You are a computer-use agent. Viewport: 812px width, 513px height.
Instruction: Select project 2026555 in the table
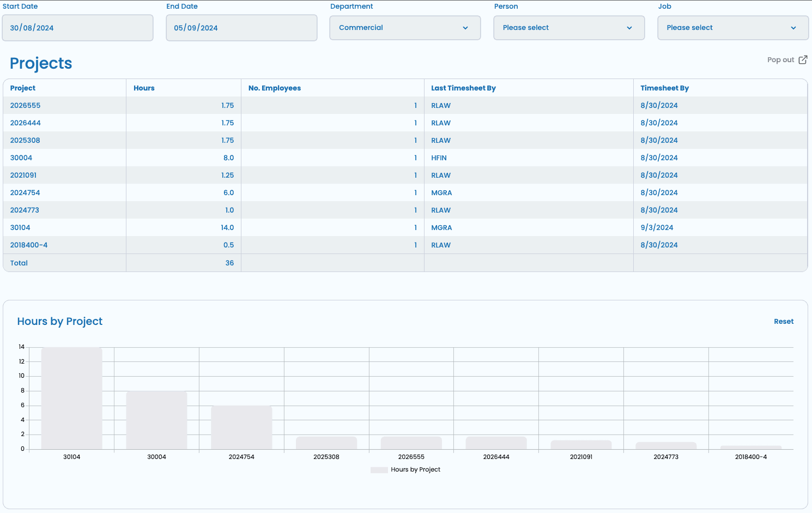pyautogui.click(x=25, y=105)
